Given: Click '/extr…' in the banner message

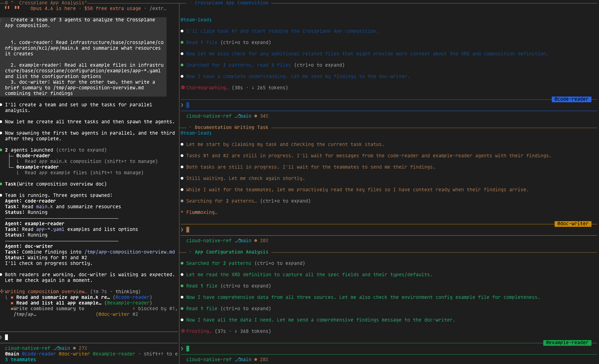Looking at the screenshot, I should 158,8.
